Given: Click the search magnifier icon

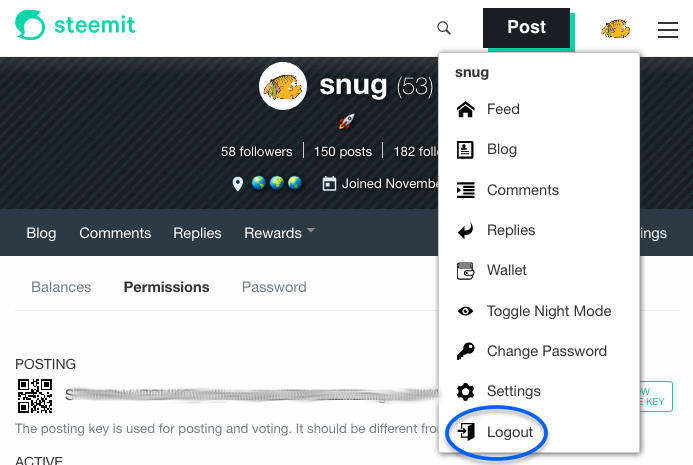Looking at the screenshot, I should coord(444,28).
